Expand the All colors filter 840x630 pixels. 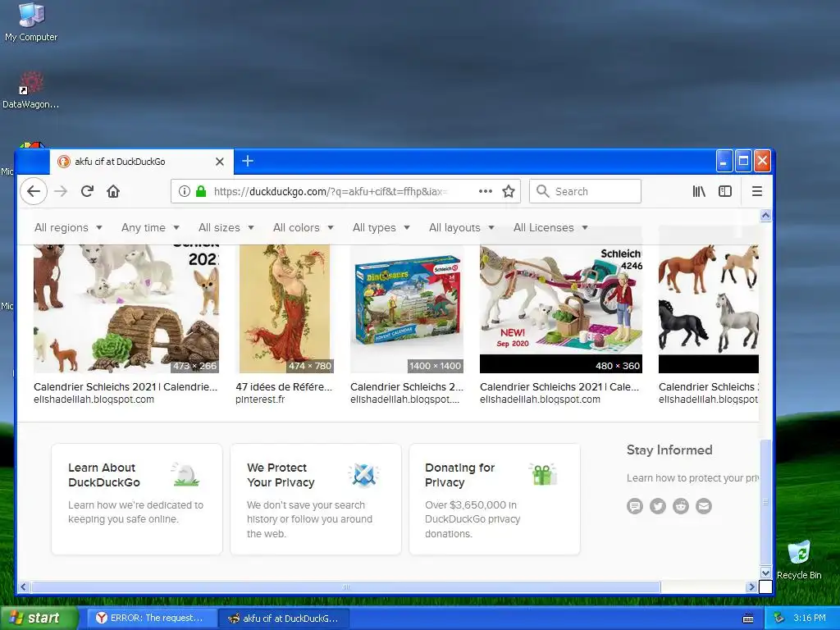pos(304,228)
